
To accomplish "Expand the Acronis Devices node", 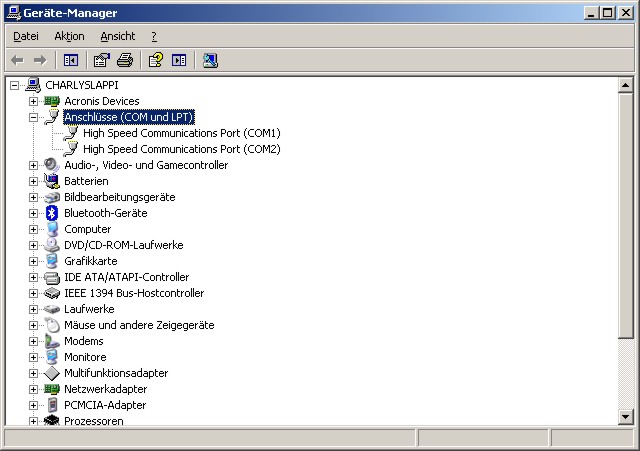I will click(33, 101).
